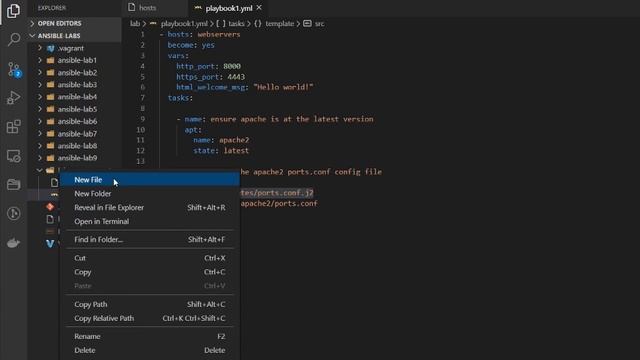Open the ansible-lab9 folder row
Viewport: 640px width, 360px height.
[74, 158]
